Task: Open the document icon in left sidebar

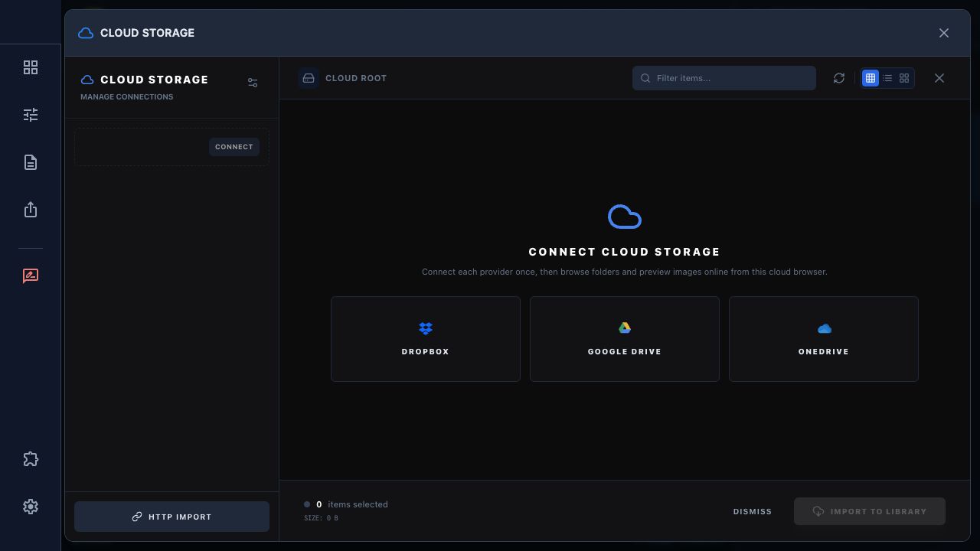Action: [x=31, y=162]
